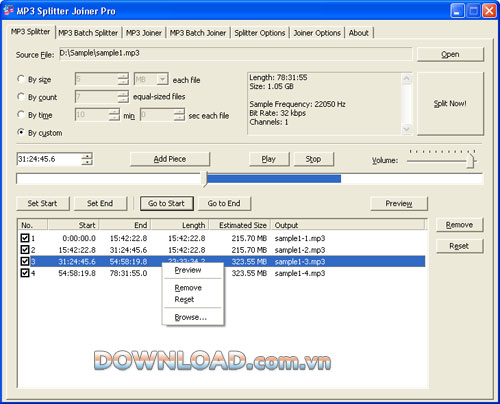Click the equal-sized files count spinner
The height and width of the screenshot is (404, 500).
point(123,97)
